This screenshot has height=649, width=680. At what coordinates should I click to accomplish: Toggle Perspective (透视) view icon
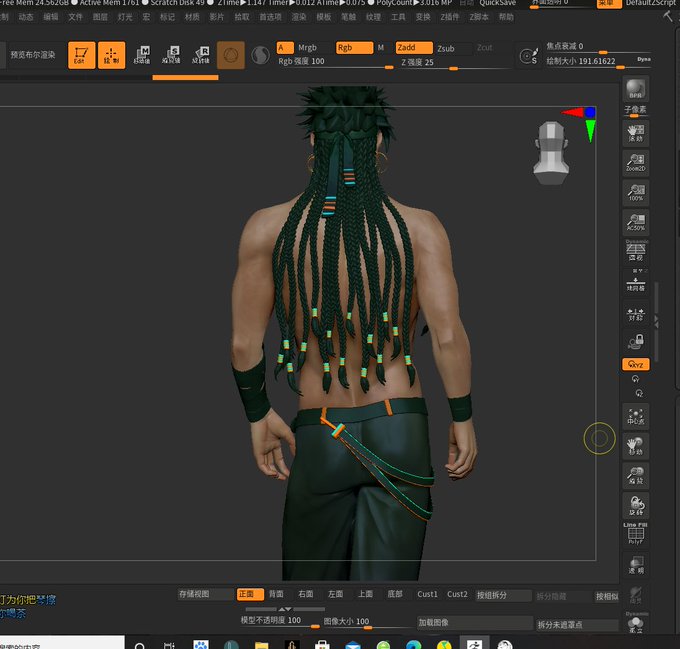pos(636,251)
